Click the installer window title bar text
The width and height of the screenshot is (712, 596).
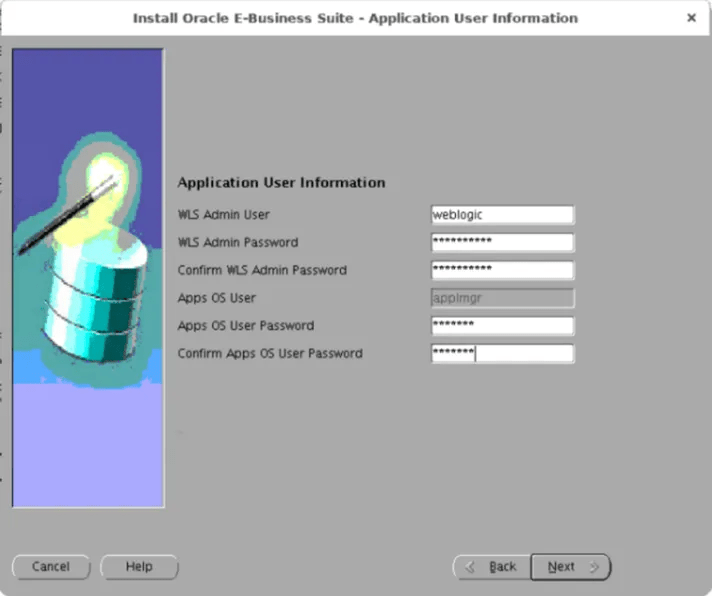tap(355, 18)
